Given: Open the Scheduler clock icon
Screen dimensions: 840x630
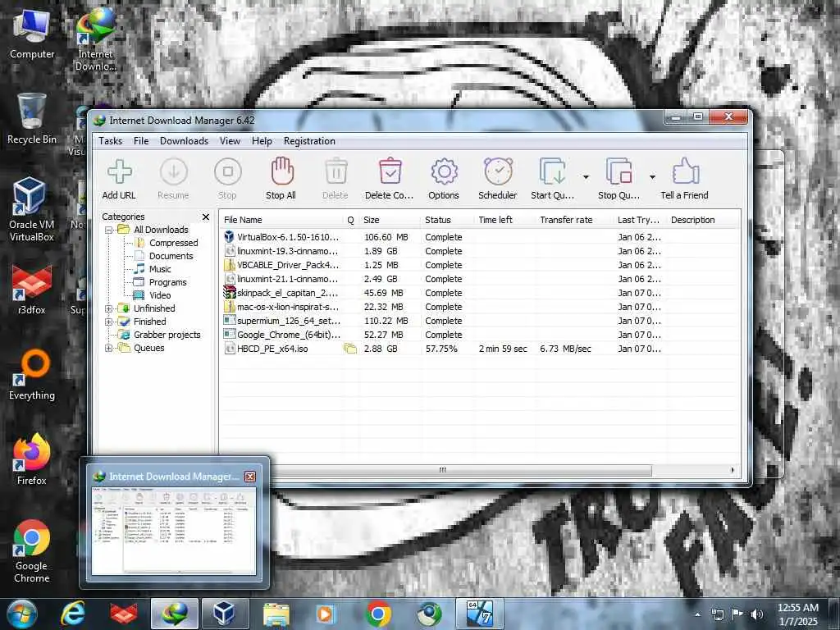Looking at the screenshot, I should pos(498,171).
